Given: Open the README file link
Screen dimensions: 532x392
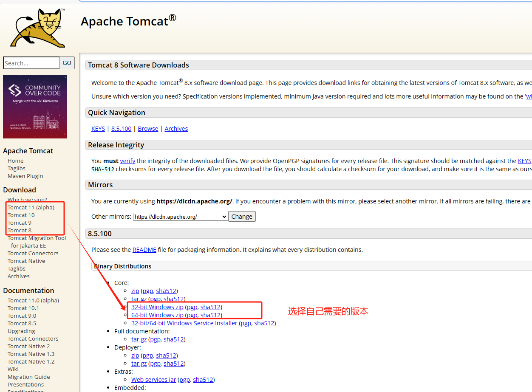Looking at the screenshot, I should [144, 250].
